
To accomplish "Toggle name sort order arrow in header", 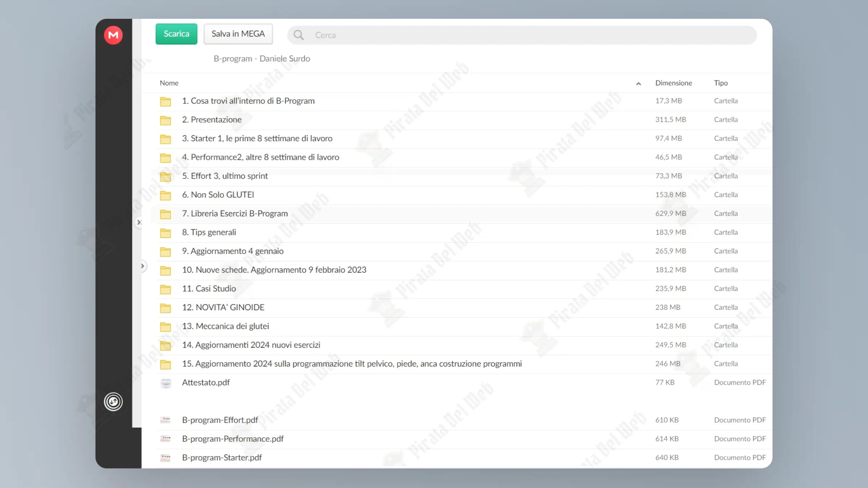I will coord(639,84).
